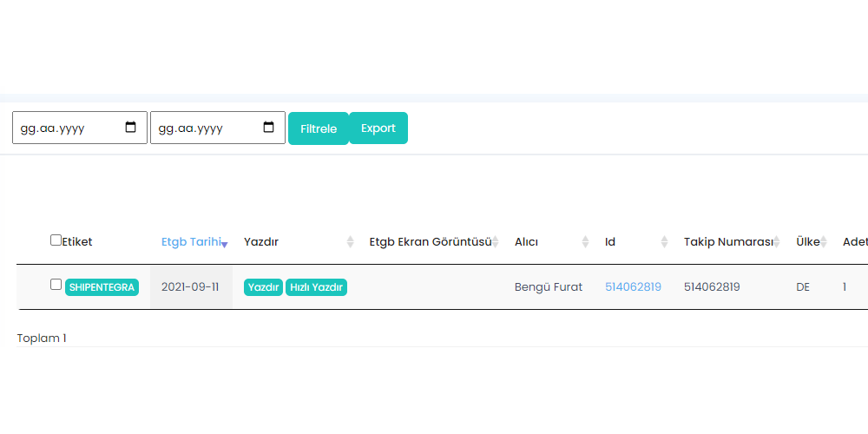Sort table by Yazdır column arrows

click(x=350, y=242)
